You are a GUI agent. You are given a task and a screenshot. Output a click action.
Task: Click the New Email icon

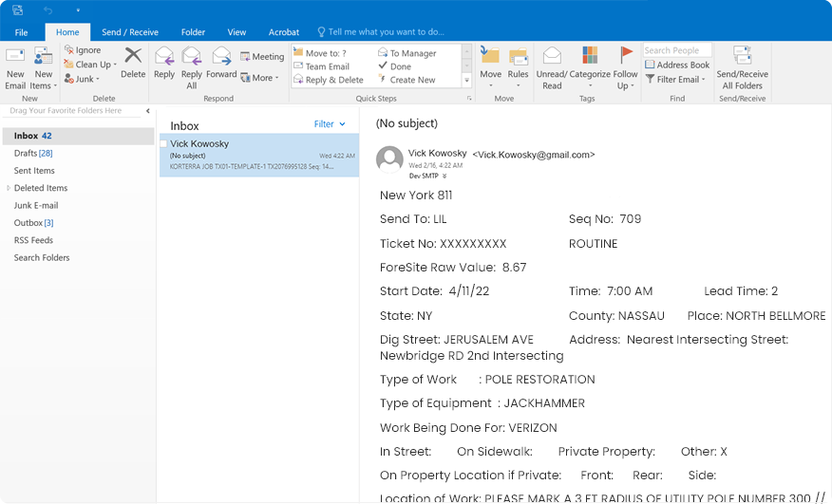coord(15,56)
